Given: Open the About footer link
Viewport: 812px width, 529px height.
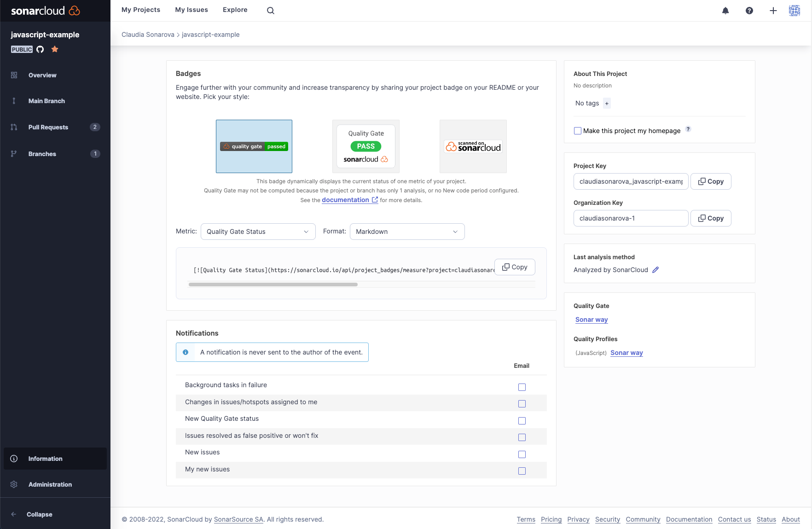Looking at the screenshot, I should pyautogui.click(x=791, y=519).
